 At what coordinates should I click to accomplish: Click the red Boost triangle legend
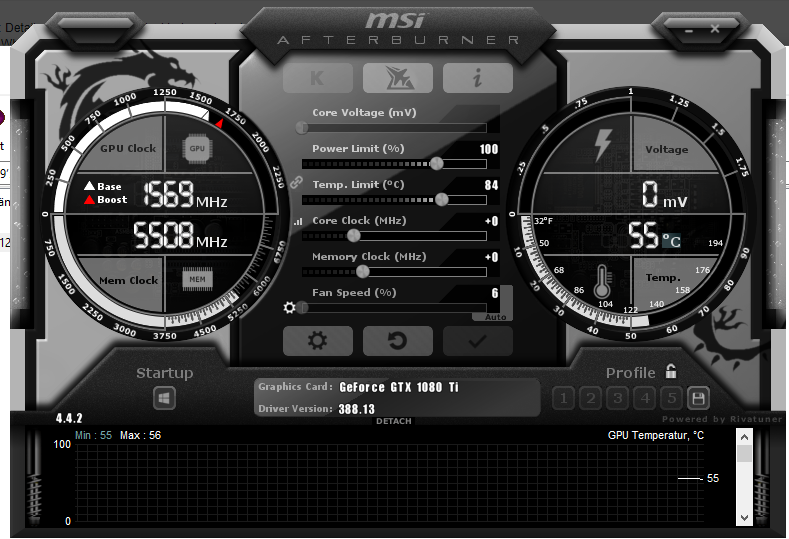pyautogui.click(x=90, y=199)
